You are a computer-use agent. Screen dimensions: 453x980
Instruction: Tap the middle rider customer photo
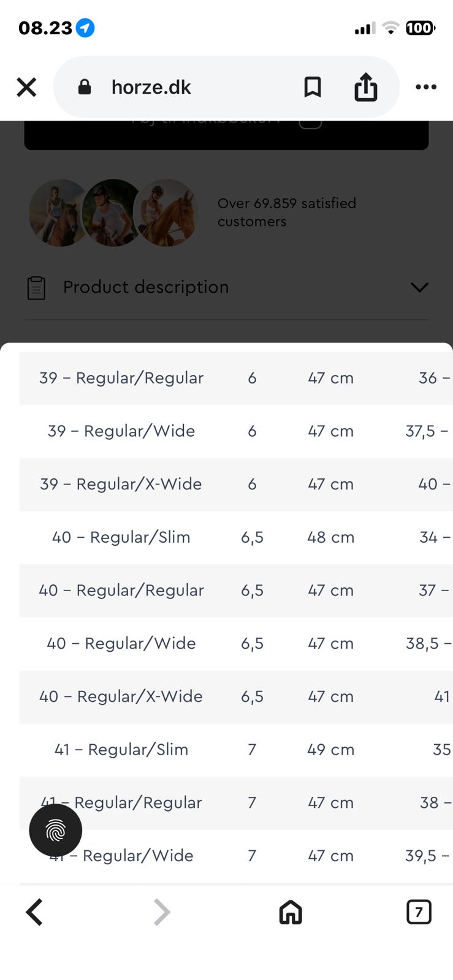click(x=113, y=213)
